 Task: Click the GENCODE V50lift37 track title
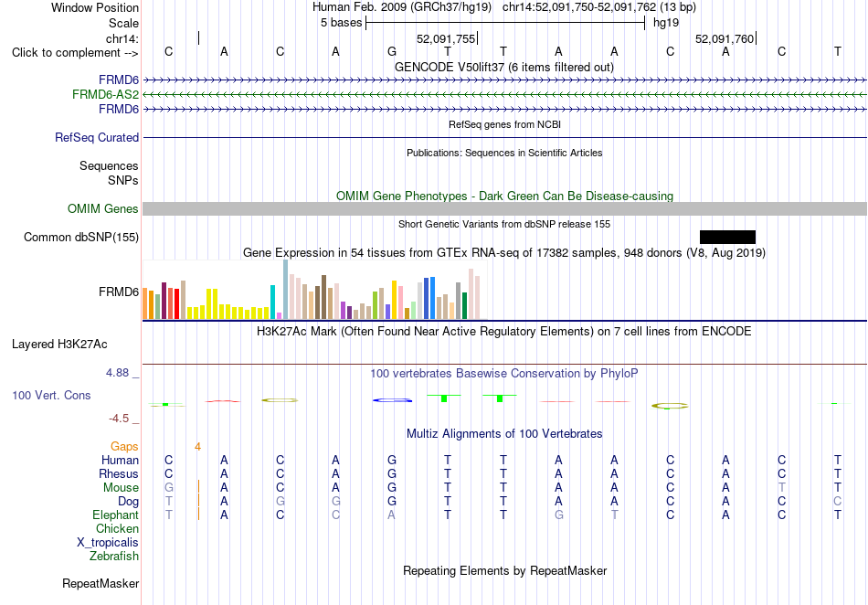504,67
